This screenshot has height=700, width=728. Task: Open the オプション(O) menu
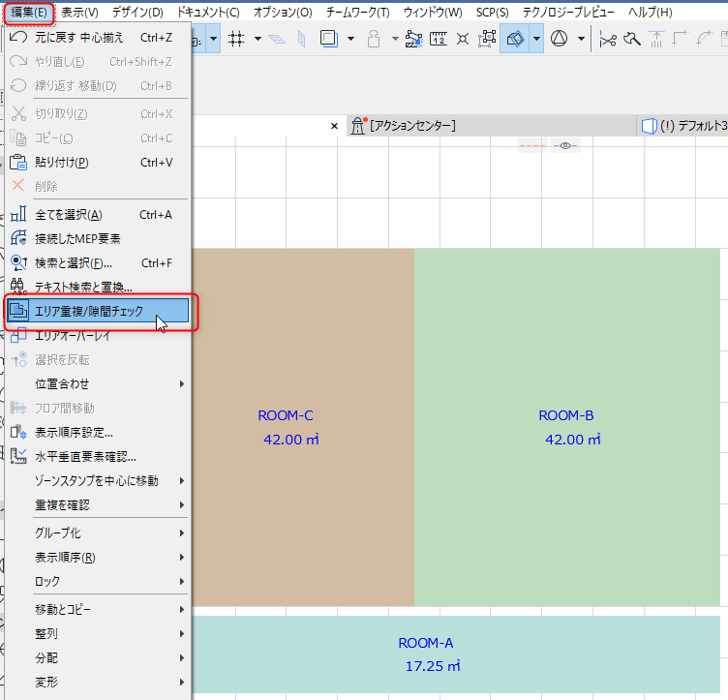(283, 13)
